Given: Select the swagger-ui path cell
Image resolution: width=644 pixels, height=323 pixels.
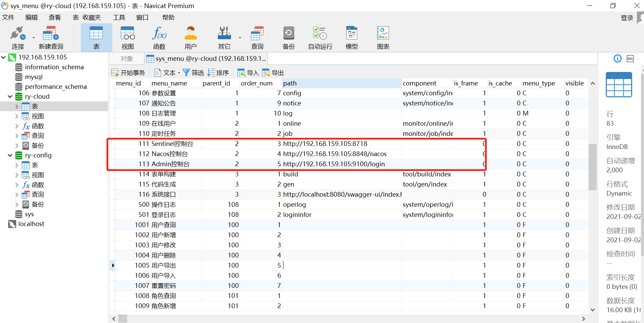Looking at the screenshot, I should click(x=342, y=195).
